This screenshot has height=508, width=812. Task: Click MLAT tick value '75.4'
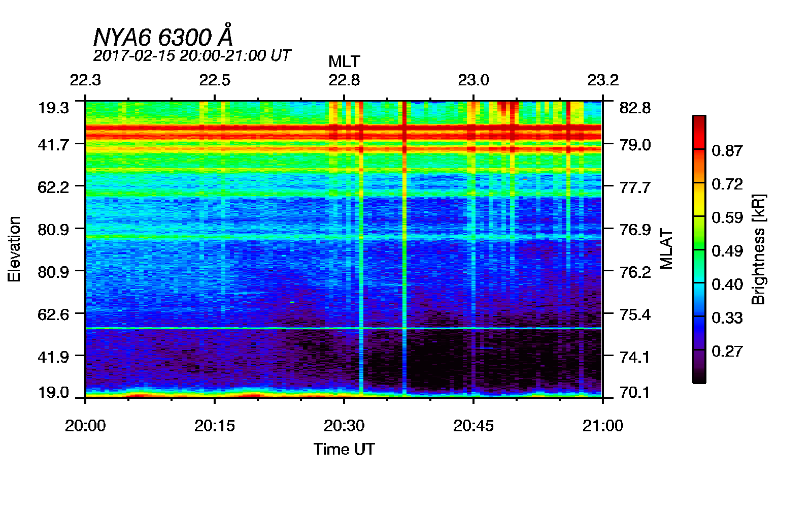coord(635,314)
